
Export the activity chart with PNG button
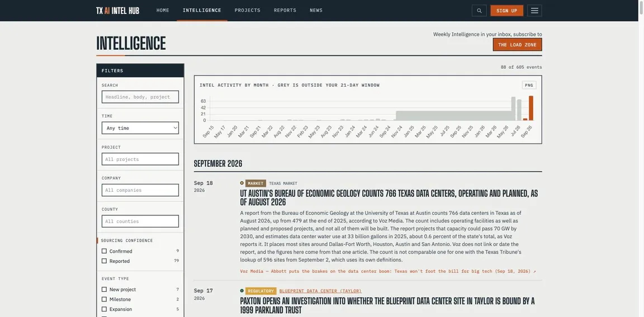[529, 85]
